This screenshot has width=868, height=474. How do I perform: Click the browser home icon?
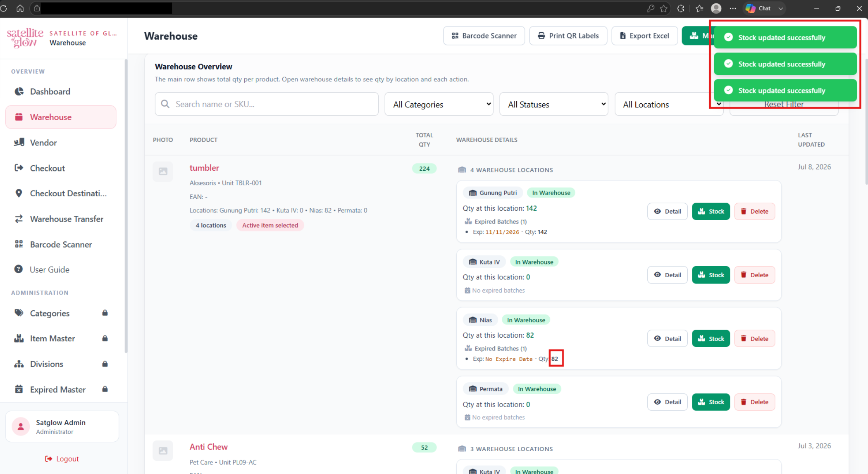click(20, 8)
